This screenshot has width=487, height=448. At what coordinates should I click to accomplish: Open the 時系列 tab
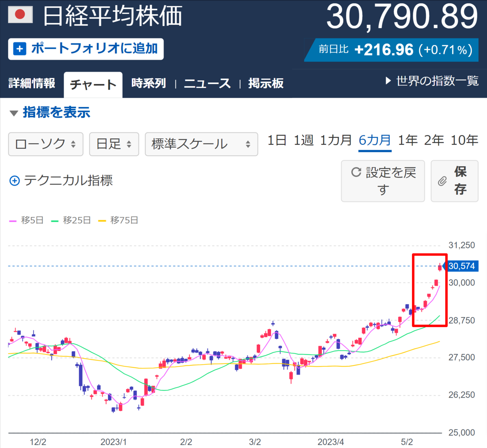149,84
